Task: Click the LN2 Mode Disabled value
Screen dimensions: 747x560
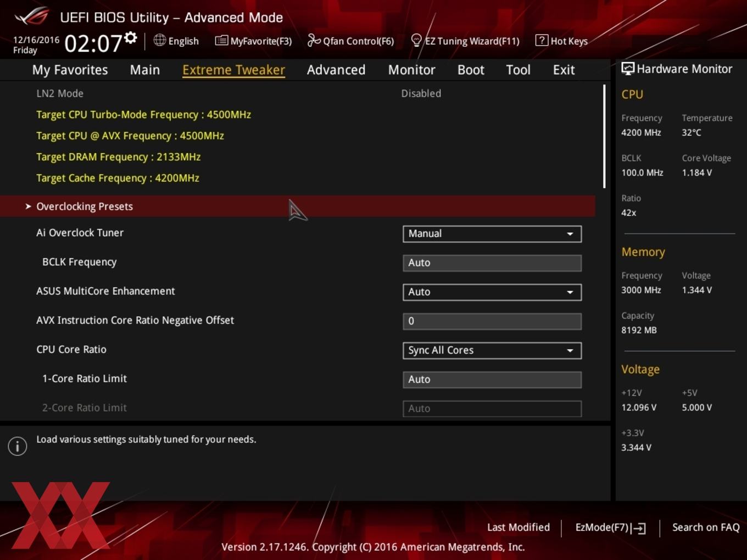Action: coord(421,93)
